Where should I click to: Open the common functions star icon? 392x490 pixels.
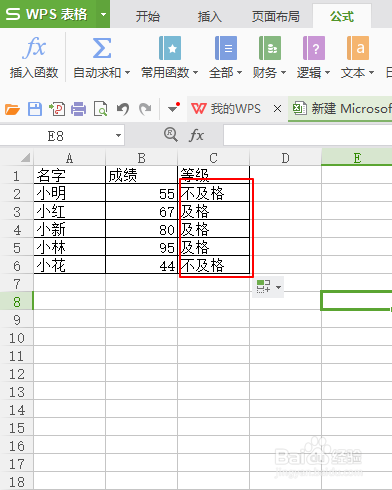coord(170,48)
